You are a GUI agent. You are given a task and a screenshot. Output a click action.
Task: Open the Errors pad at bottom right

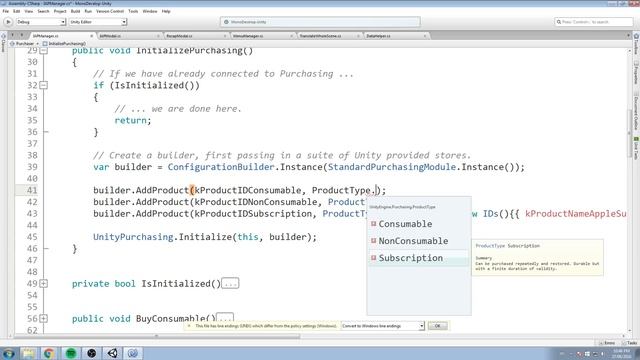click(607, 343)
